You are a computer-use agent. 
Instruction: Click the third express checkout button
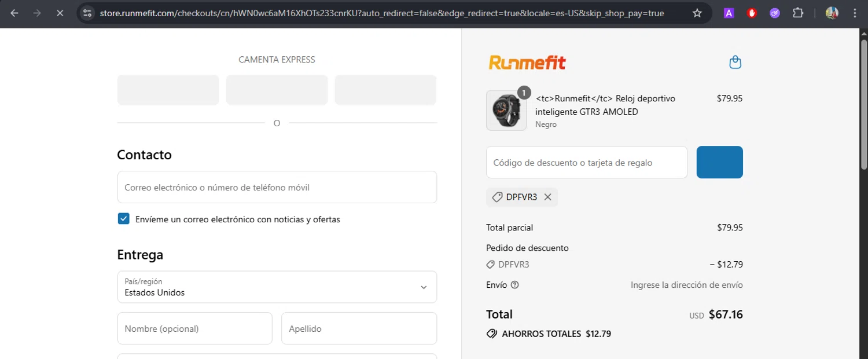point(385,90)
